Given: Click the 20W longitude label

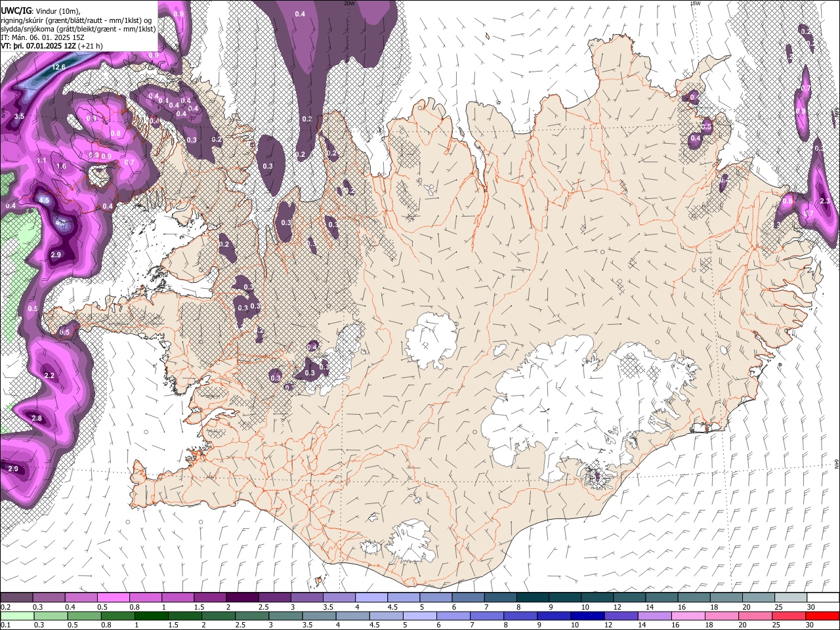Looking at the screenshot, I should point(349,3).
